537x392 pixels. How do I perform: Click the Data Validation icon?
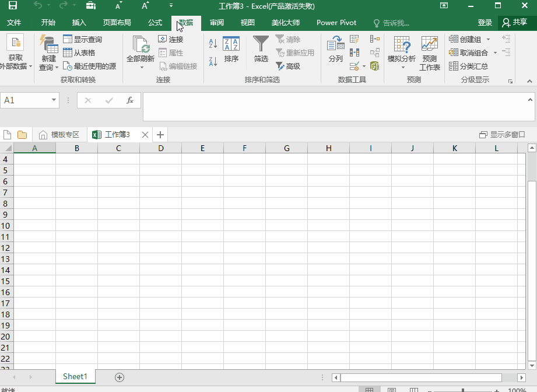tap(355, 66)
